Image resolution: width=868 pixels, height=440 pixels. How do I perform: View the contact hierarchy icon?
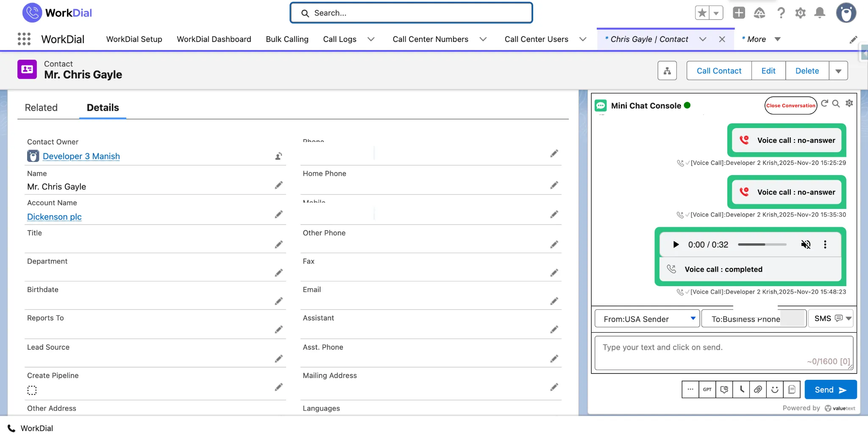(667, 71)
